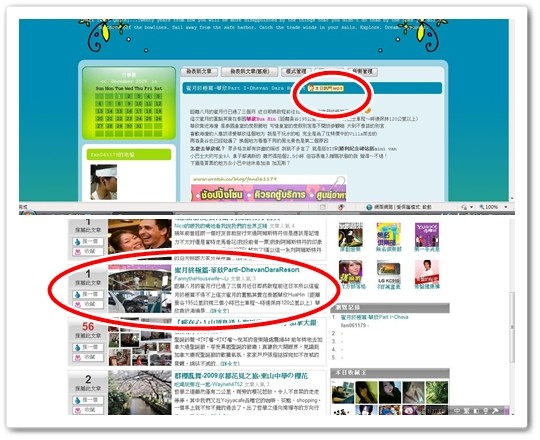Click the 發表新文章(舊版) button
Screen dimensions: 540x440
(x=249, y=72)
